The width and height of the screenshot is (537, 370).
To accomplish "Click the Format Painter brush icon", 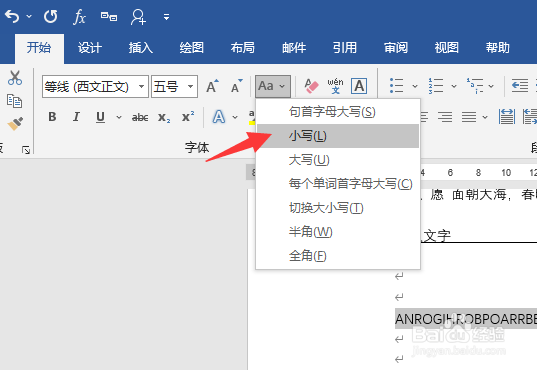I will pos(15,124).
